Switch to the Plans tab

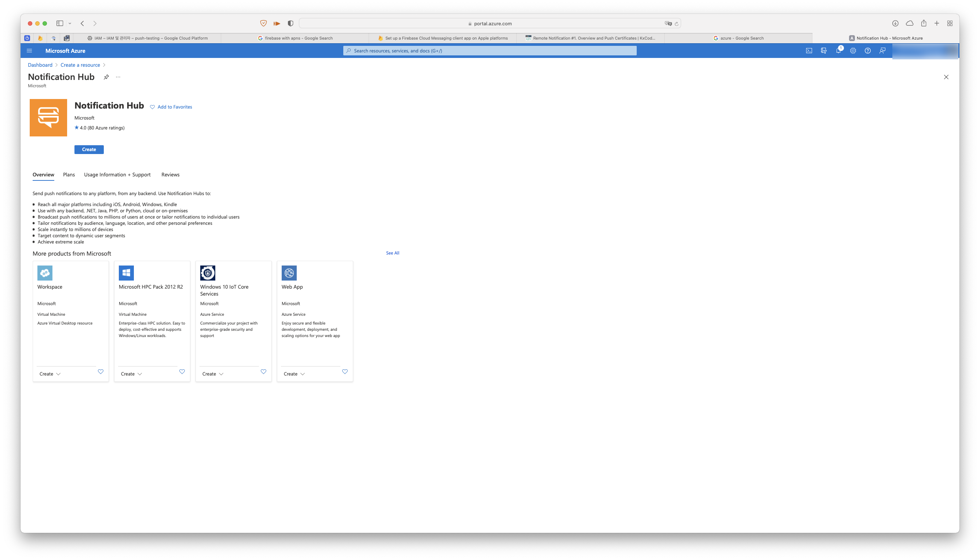point(69,175)
